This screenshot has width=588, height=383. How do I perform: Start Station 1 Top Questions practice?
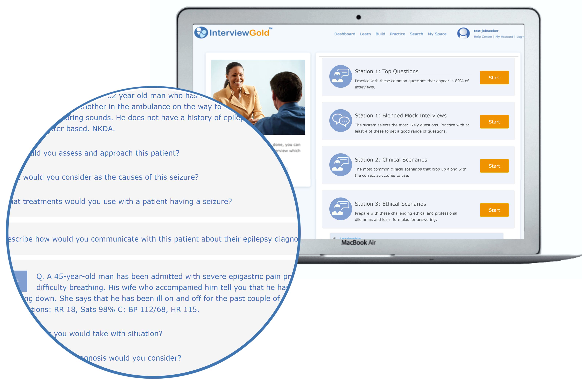coord(494,77)
